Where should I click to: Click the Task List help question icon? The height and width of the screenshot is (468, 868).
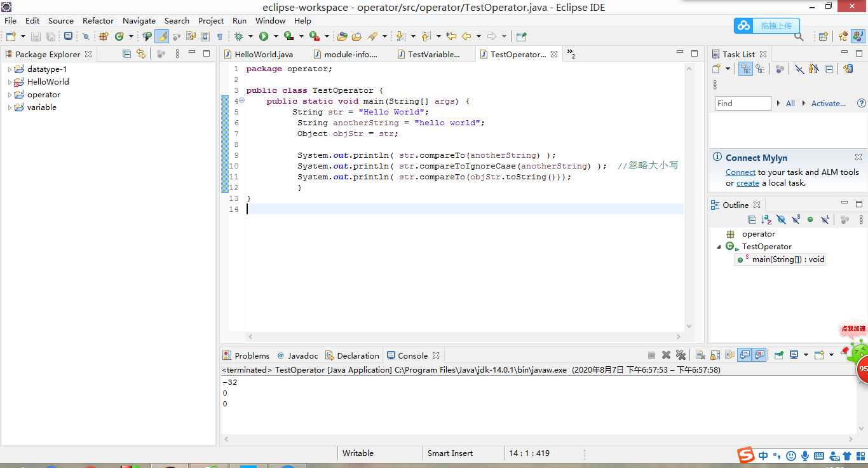[x=862, y=103]
